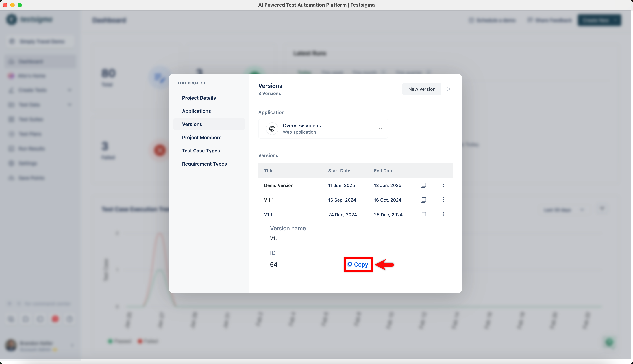Select the Versions sidebar item
The width and height of the screenshot is (633, 364).
point(192,124)
